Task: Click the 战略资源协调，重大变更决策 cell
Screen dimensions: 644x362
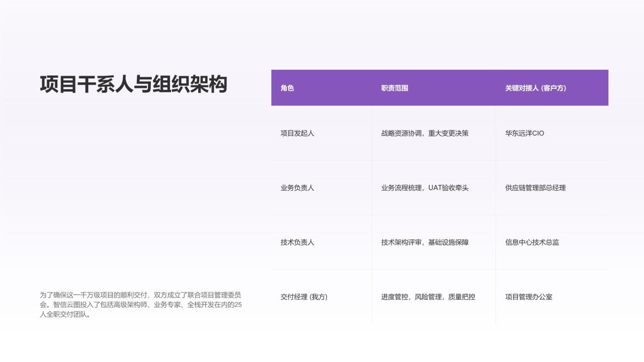Action: click(434, 133)
